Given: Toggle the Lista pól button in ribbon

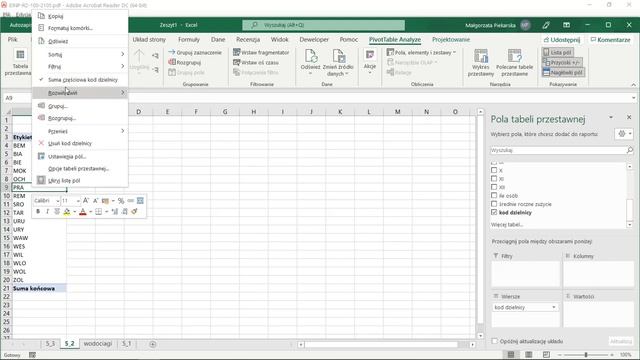Looking at the screenshot, I should 558,52.
